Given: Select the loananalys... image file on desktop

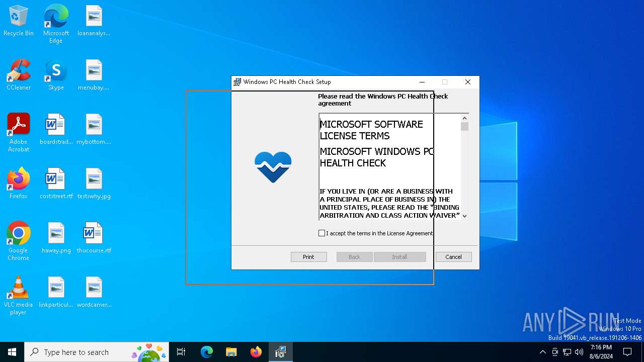Looking at the screenshot, I should (94, 21).
